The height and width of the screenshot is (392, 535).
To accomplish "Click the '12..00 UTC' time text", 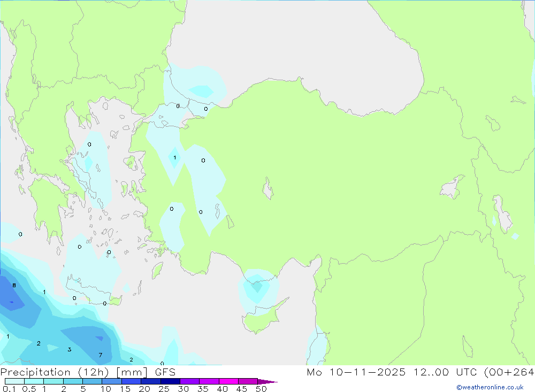I will click(x=445, y=372).
